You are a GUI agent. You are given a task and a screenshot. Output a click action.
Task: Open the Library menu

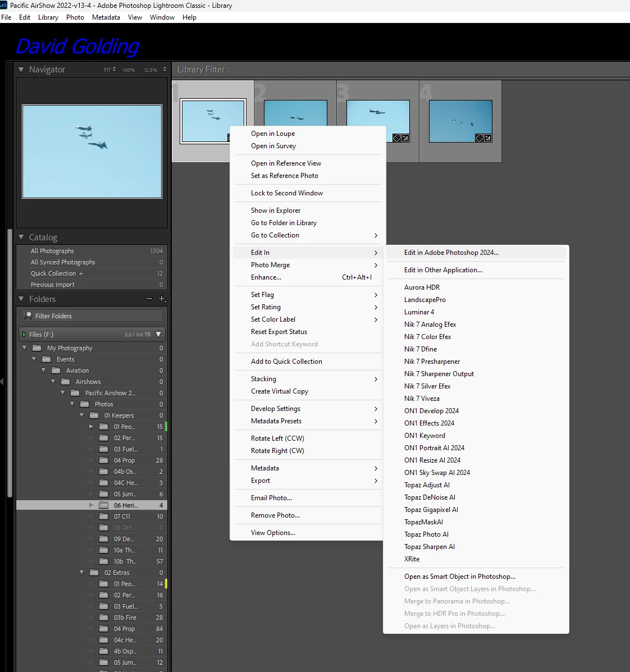48,17
